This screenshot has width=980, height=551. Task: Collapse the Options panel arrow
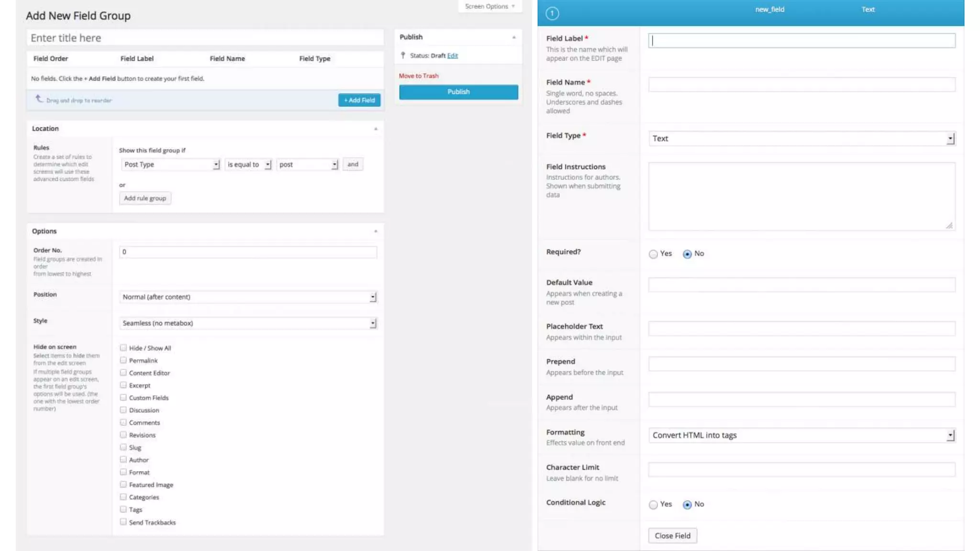(x=376, y=231)
